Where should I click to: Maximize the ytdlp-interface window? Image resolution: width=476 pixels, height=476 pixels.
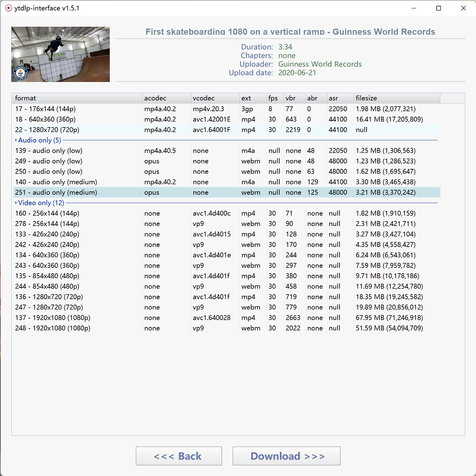tap(439, 8)
